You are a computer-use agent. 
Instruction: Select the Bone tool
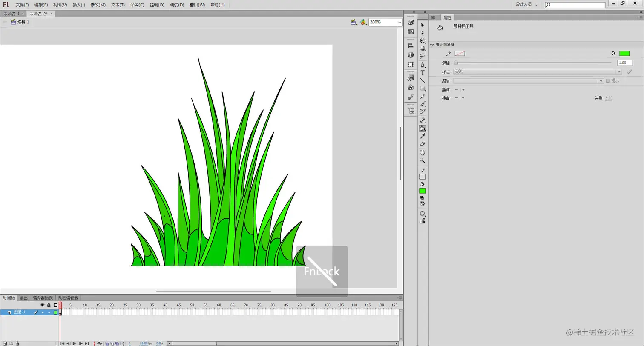423,120
